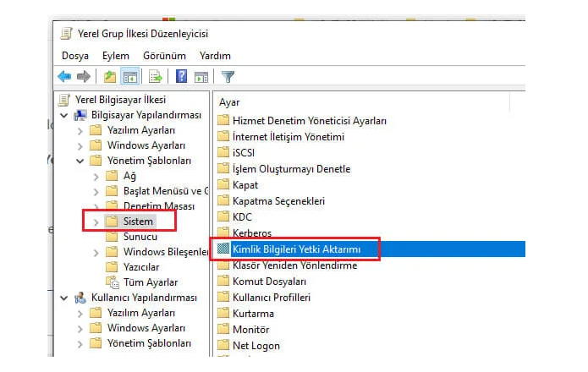Open the Eylem menu
This screenshot has width=588, height=372.
coord(116,56)
